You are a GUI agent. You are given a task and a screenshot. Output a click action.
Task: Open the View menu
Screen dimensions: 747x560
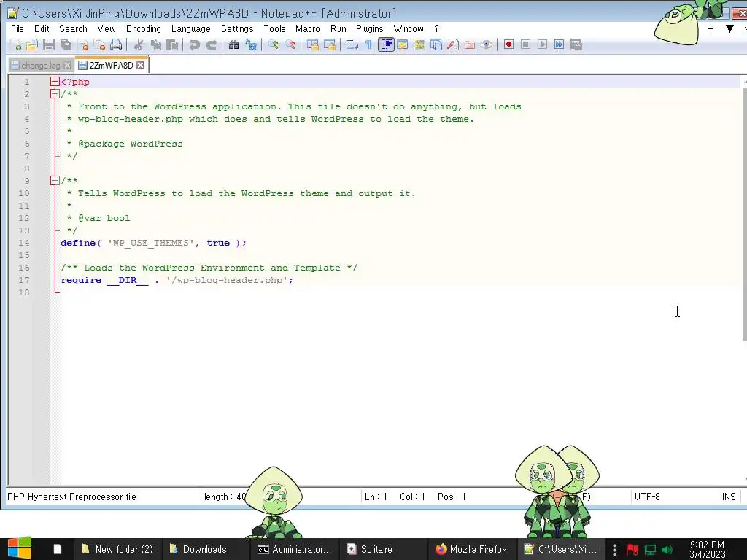[x=107, y=28]
